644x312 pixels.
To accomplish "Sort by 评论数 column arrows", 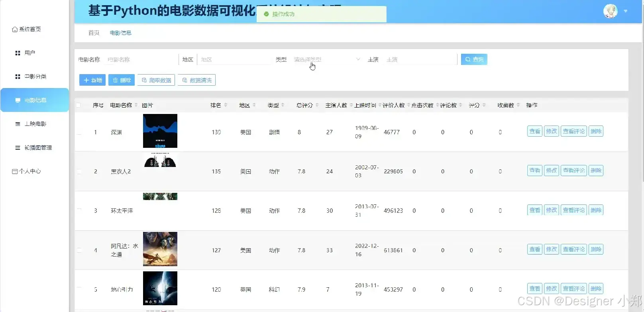I will pos(461,105).
